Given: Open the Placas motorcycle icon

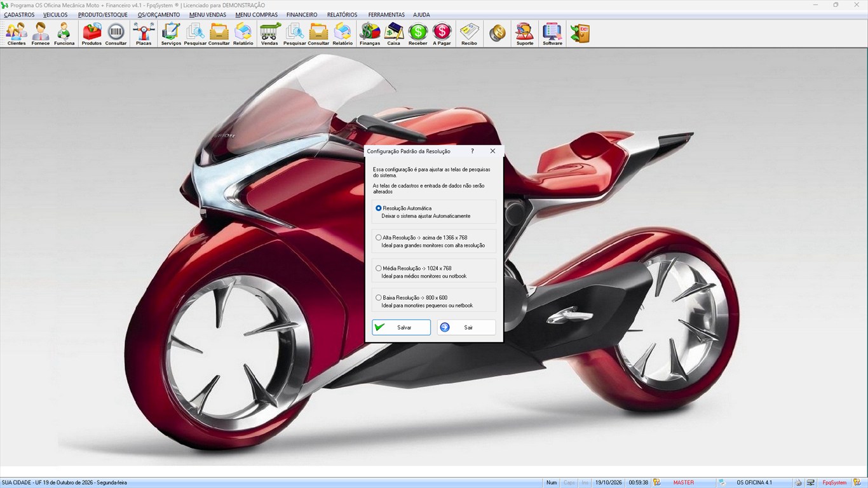Looking at the screenshot, I should (144, 34).
